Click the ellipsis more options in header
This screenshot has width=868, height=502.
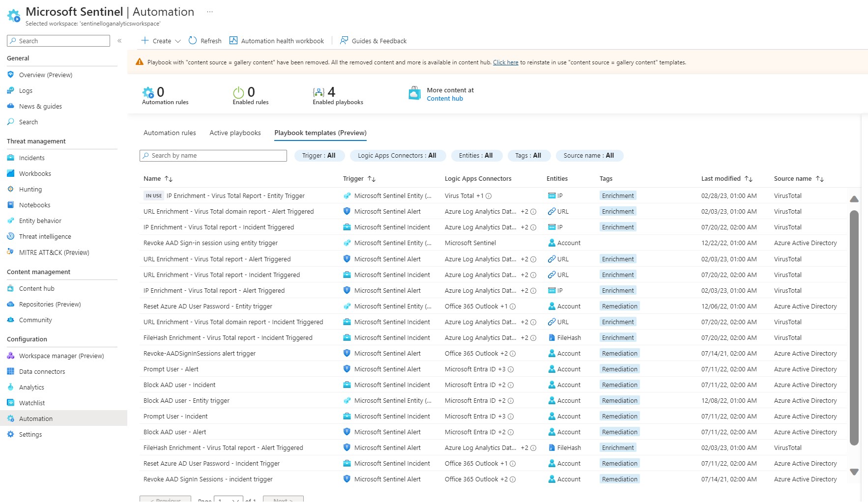coord(210,12)
